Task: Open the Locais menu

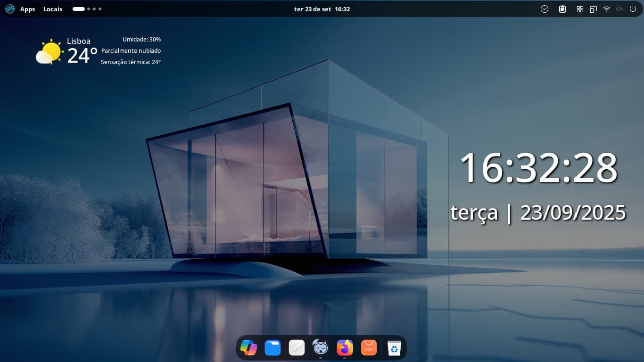Action: pos(53,9)
